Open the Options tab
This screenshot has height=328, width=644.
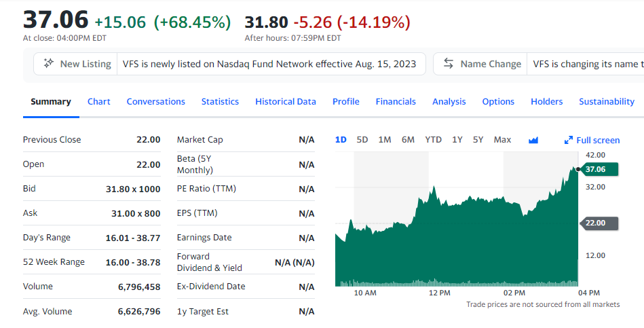498,101
